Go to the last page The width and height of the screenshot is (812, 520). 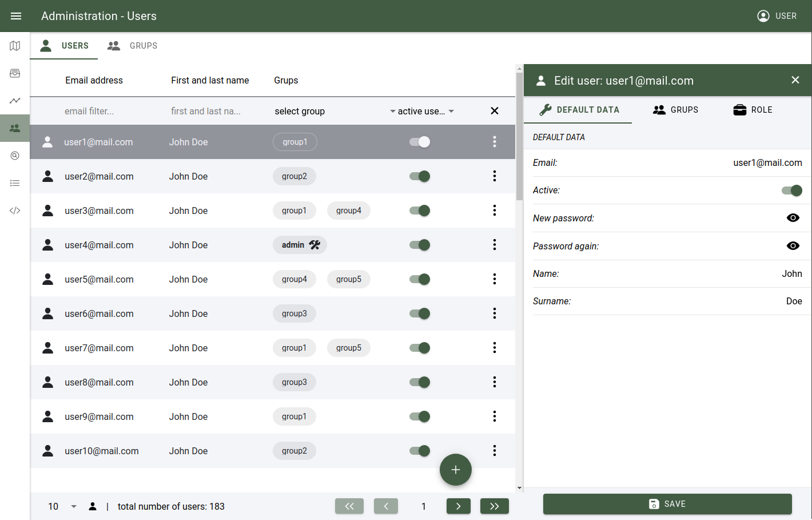point(495,506)
